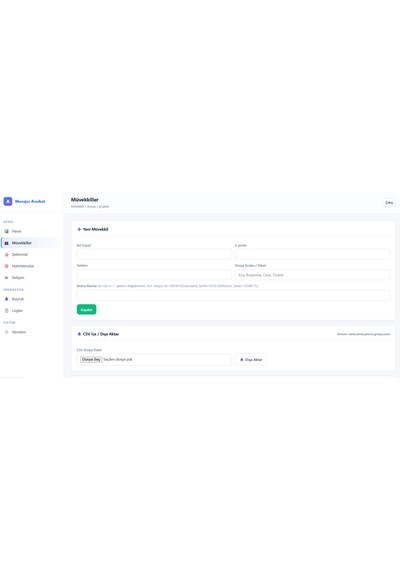Open Şablonlar in the sidebar

(x=31, y=254)
